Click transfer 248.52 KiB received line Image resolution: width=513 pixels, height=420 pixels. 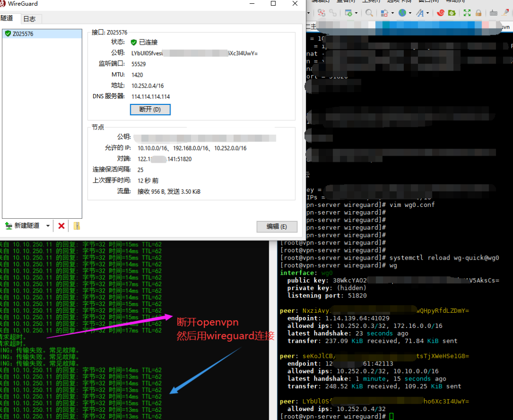click(374, 386)
